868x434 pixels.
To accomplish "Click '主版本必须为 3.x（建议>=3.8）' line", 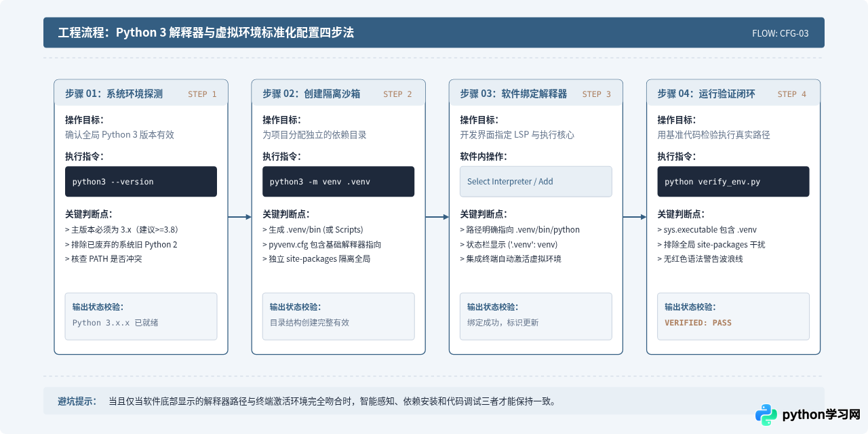I will pyautogui.click(x=121, y=229).
